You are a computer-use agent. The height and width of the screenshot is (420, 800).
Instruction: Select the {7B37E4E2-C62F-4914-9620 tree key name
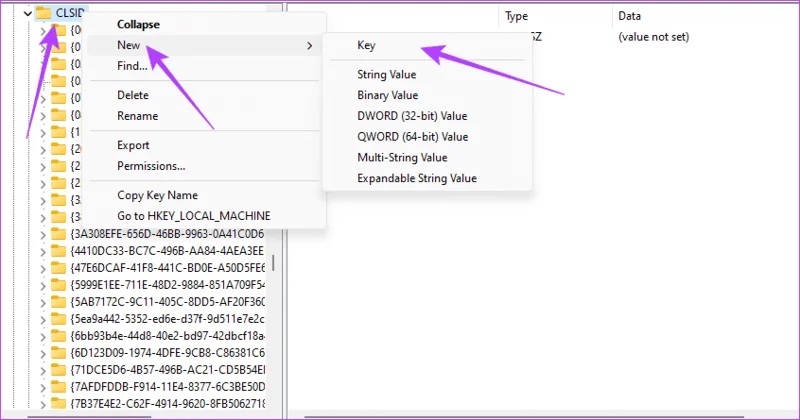[x=168, y=404]
